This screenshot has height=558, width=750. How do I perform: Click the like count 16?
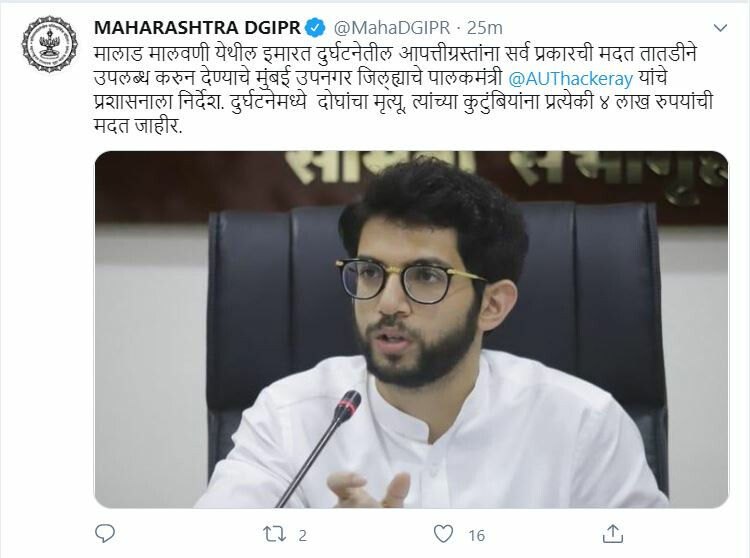click(x=476, y=536)
